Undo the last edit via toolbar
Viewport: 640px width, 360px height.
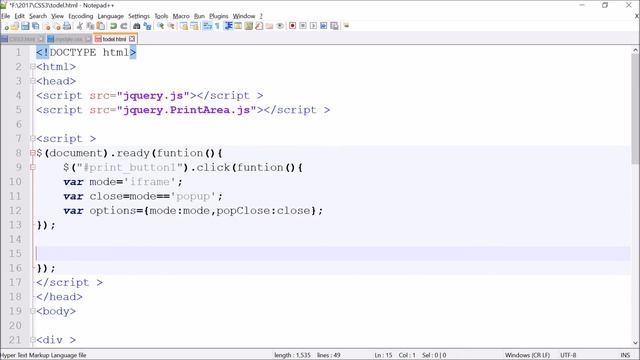click(x=113, y=26)
